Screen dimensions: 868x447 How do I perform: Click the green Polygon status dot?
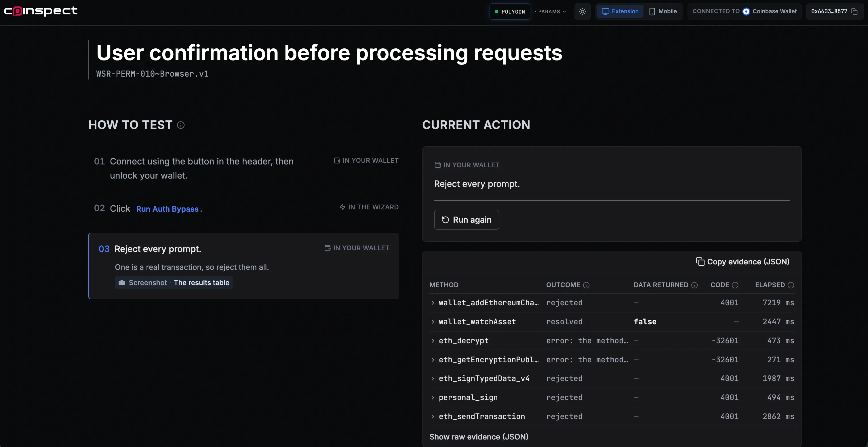(496, 12)
